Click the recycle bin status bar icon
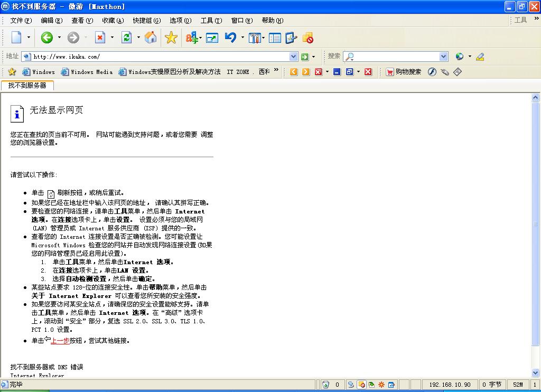The width and height of the screenshot is (541, 392). pos(325,385)
